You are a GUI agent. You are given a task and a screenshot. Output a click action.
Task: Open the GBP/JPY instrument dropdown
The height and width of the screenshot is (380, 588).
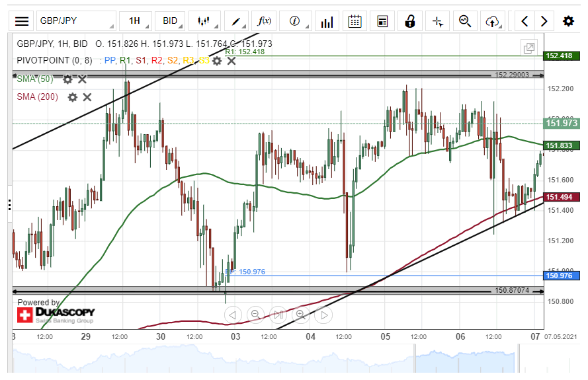pyautogui.click(x=76, y=21)
